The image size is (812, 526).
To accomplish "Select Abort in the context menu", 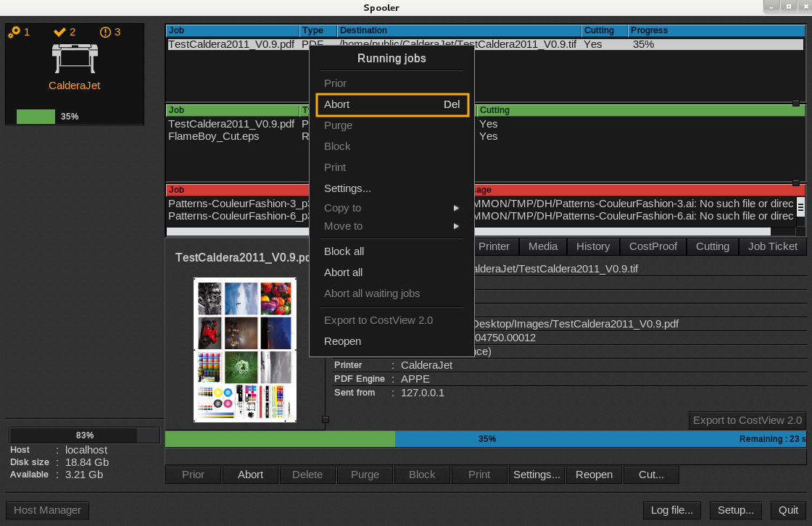I will click(x=391, y=104).
